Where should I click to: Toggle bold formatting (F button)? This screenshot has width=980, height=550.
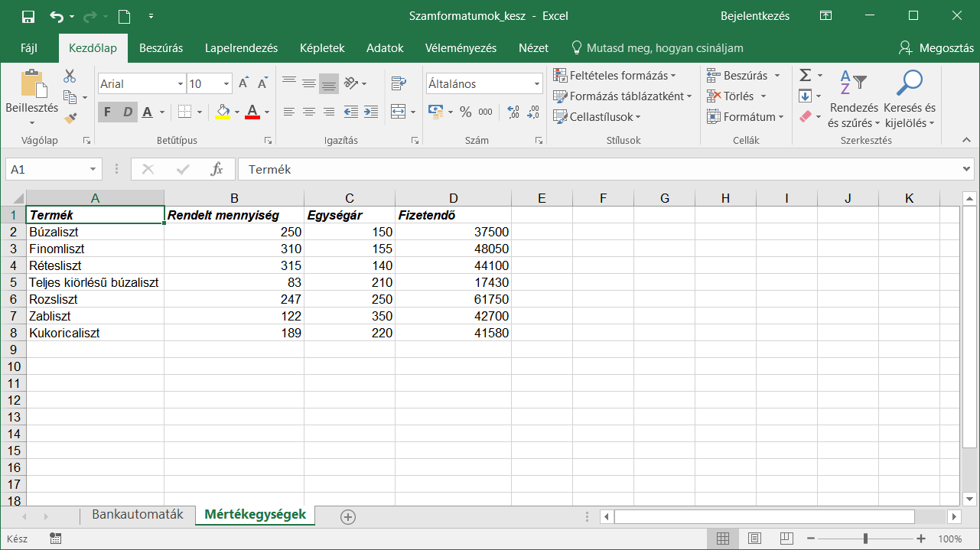(x=107, y=112)
